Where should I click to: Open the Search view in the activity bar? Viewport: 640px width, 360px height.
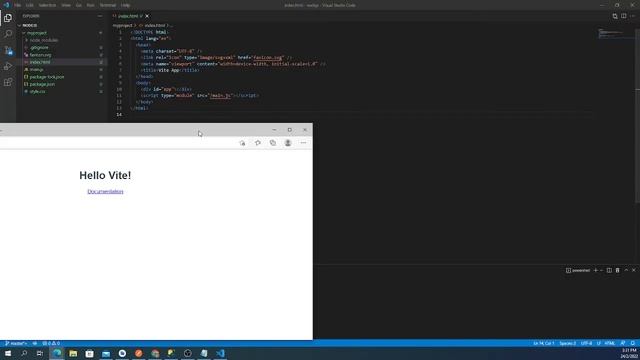pyautogui.click(x=8, y=34)
